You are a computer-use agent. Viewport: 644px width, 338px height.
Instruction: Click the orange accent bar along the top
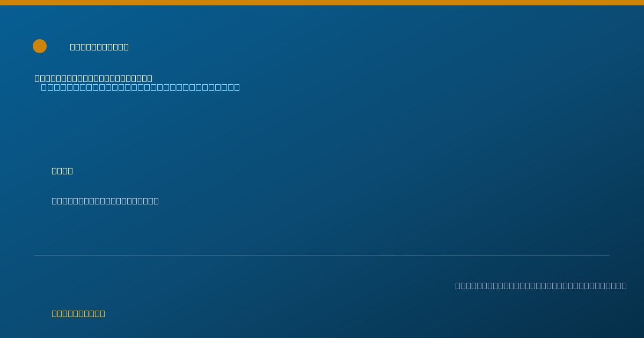tap(322, 3)
